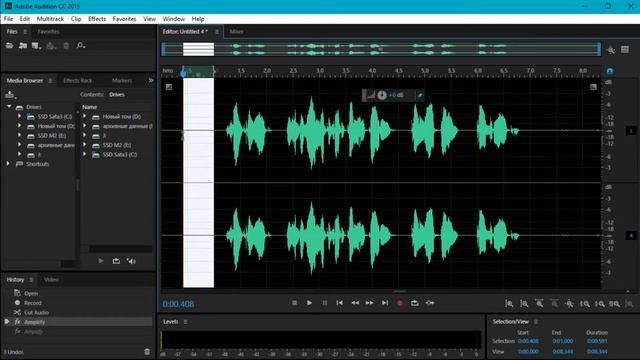
Task: Open the Effects menu
Action: [97, 19]
